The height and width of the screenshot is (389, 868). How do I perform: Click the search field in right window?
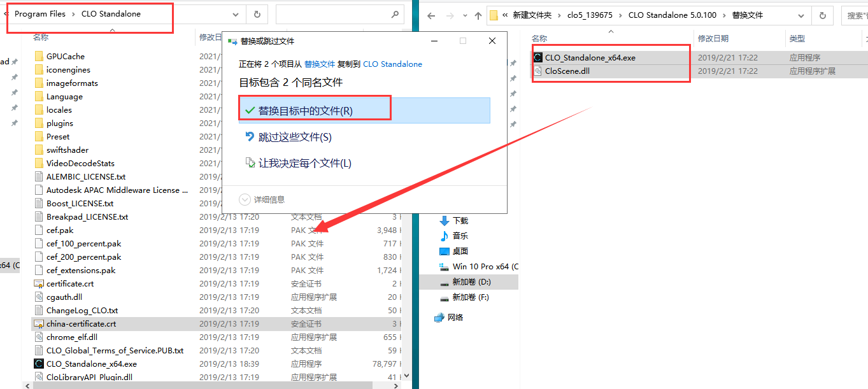pyautogui.click(x=855, y=15)
